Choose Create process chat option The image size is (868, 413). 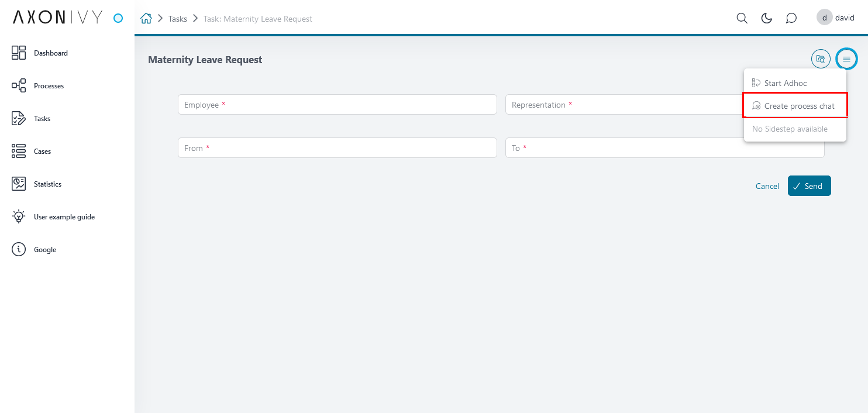coord(798,106)
